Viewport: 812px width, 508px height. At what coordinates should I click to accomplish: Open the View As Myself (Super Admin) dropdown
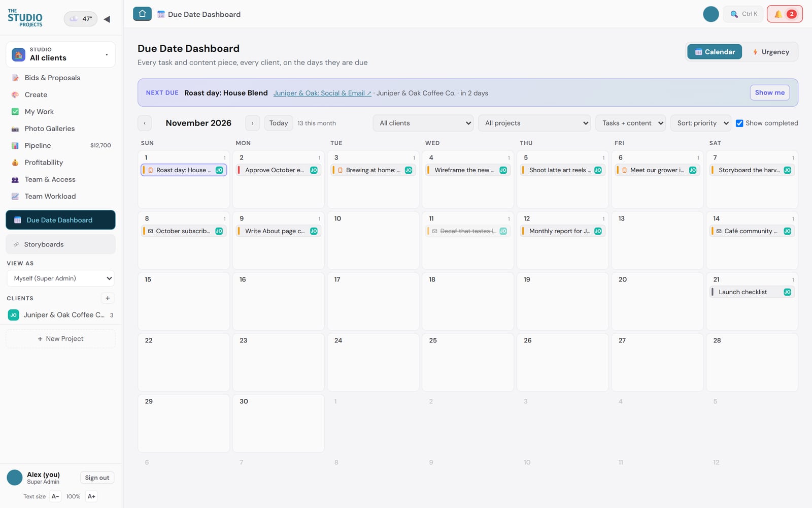click(x=60, y=278)
